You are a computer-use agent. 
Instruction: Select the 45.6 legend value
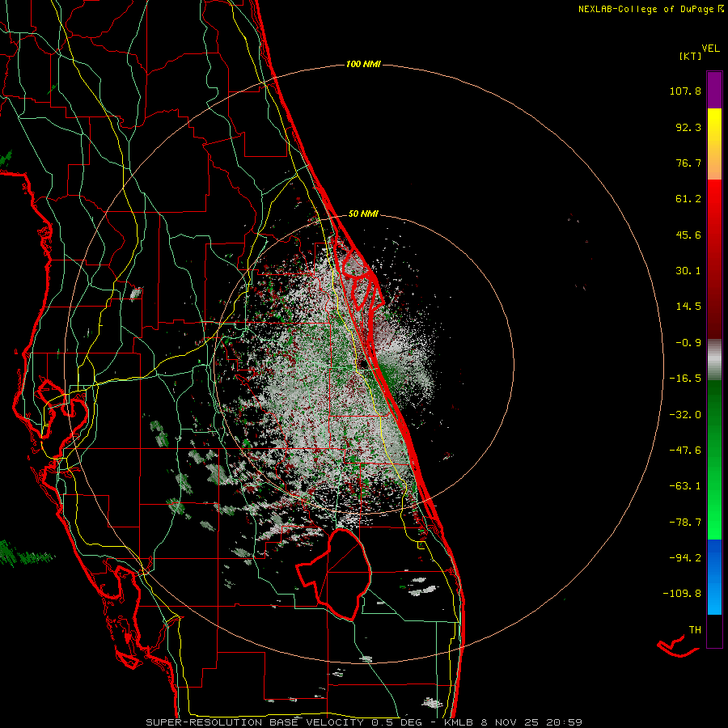click(x=688, y=235)
